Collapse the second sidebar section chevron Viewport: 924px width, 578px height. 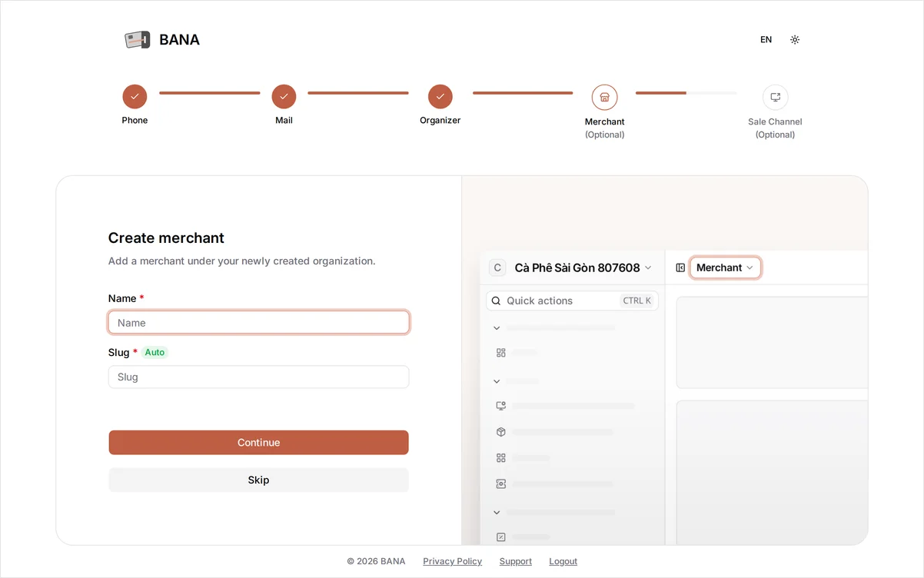pos(497,381)
